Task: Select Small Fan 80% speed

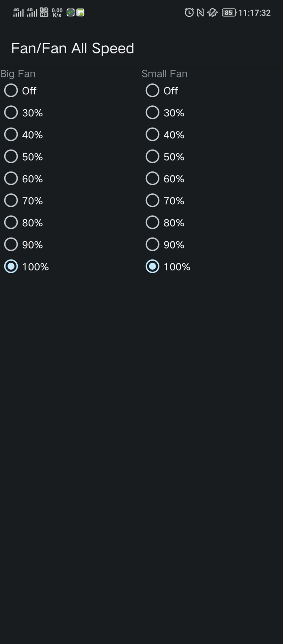Action: (x=152, y=222)
